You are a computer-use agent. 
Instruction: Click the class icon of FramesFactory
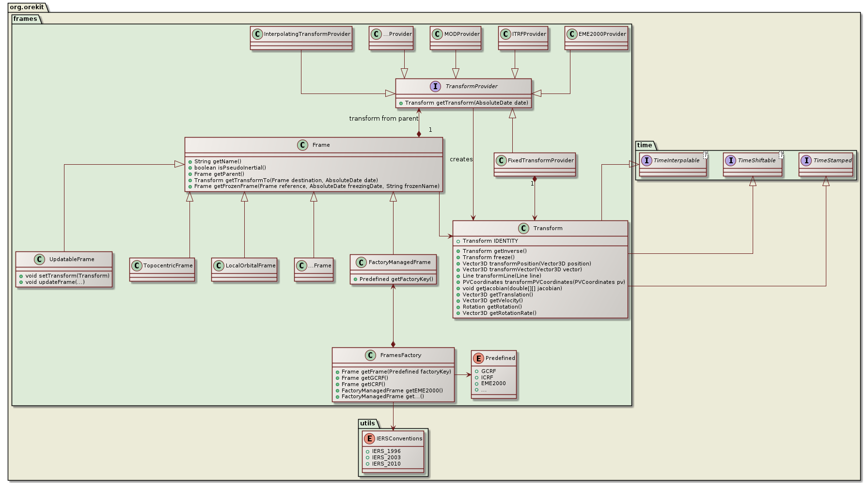pyautogui.click(x=370, y=355)
